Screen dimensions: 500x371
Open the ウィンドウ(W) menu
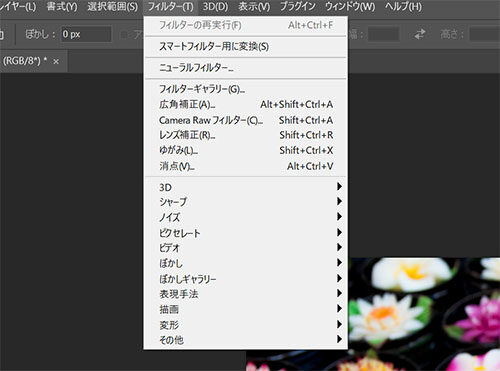point(350,7)
